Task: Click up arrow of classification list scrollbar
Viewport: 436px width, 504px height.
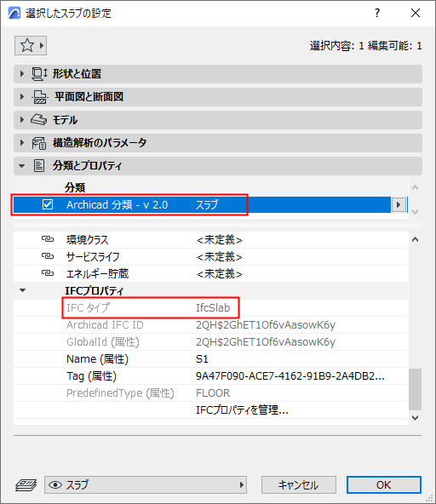Action: 415,187
